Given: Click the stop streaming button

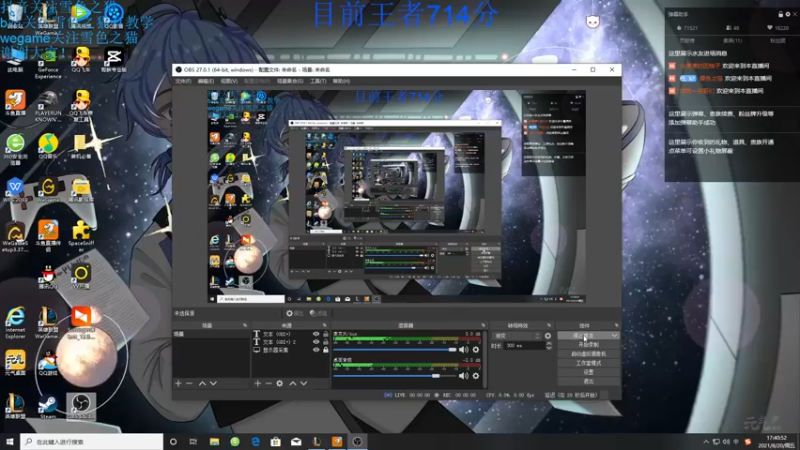Looking at the screenshot, I should [584, 336].
